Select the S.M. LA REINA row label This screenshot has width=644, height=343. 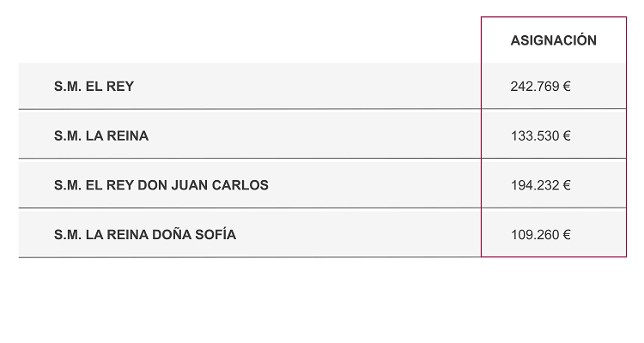[x=100, y=135]
